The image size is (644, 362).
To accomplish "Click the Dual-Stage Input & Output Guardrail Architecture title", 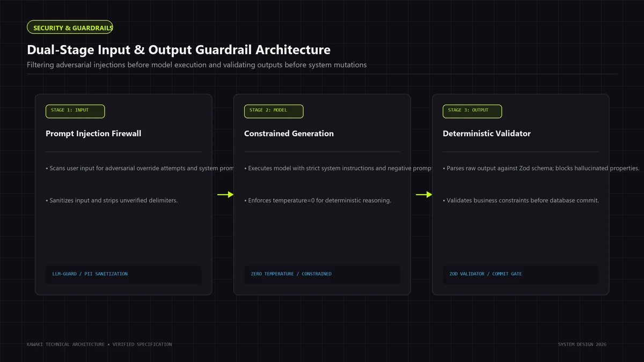I will click(179, 50).
